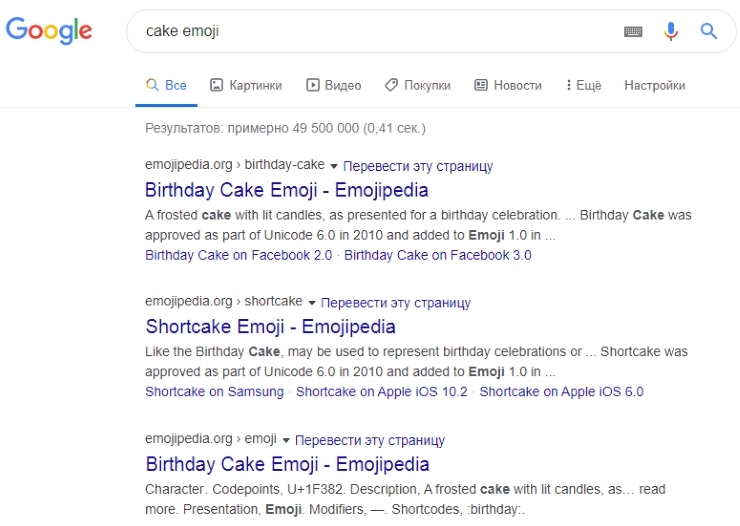Open the Shortcake Emoji - Emojipedia result
740x526 pixels.
270,327
